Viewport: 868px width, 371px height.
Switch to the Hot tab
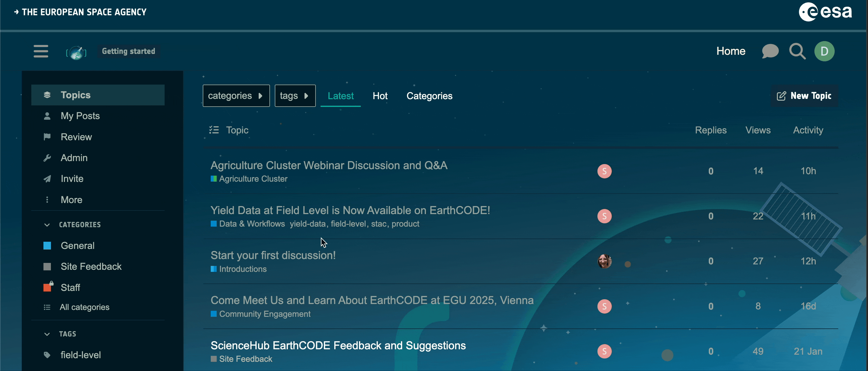pyautogui.click(x=380, y=96)
